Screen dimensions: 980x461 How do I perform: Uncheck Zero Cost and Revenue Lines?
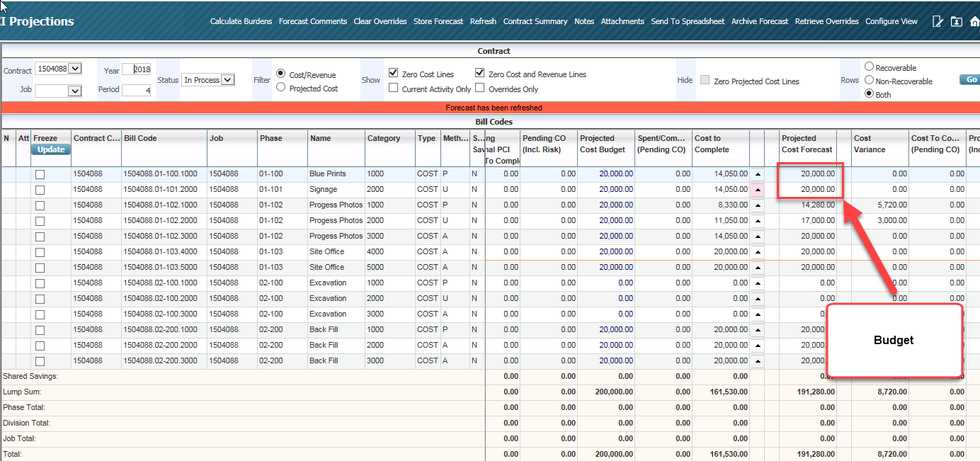(x=480, y=73)
